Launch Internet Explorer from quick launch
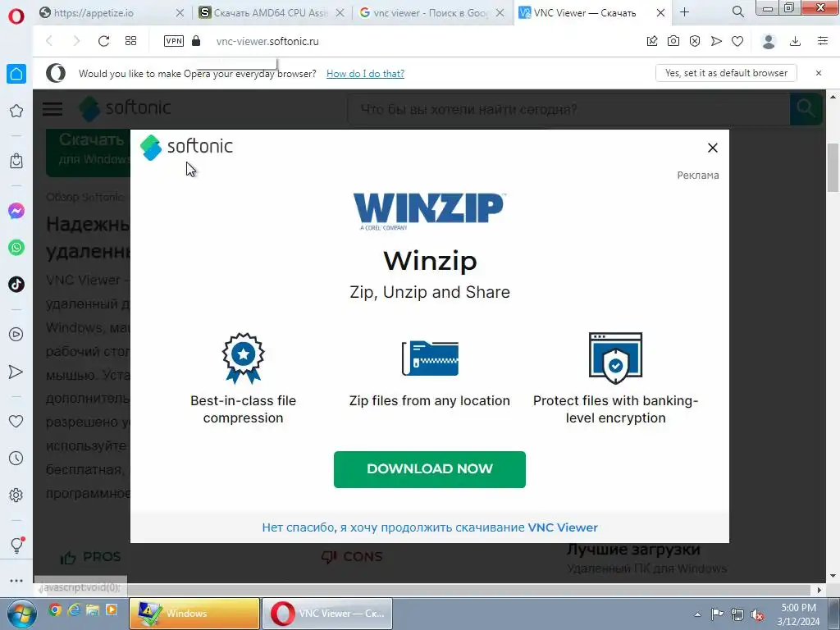The image size is (840, 630). pos(74,609)
